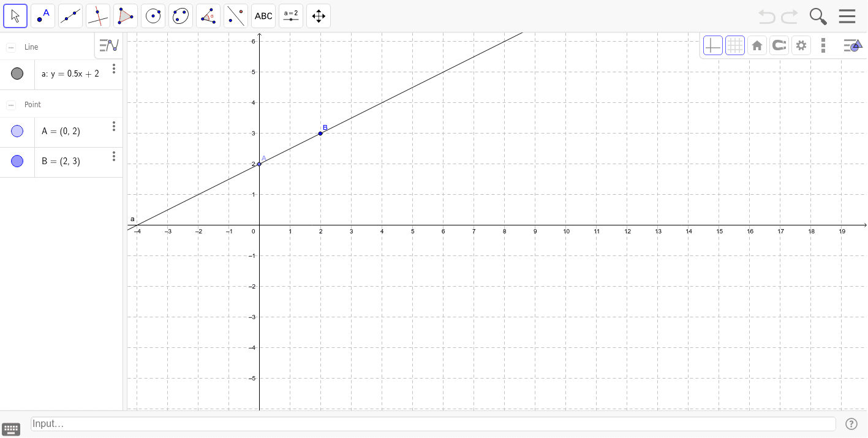Click the Input bar field
This screenshot has height=438, width=868.
click(433, 424)
